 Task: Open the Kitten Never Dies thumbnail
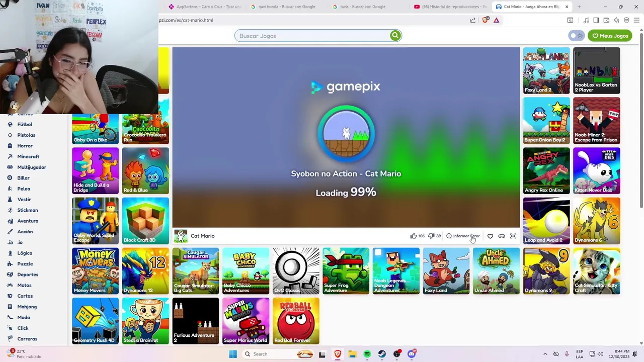point(597,170)
